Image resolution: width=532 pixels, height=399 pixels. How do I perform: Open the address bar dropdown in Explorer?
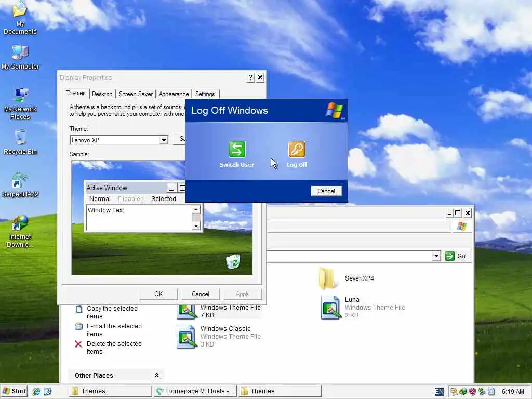[436, 256]
